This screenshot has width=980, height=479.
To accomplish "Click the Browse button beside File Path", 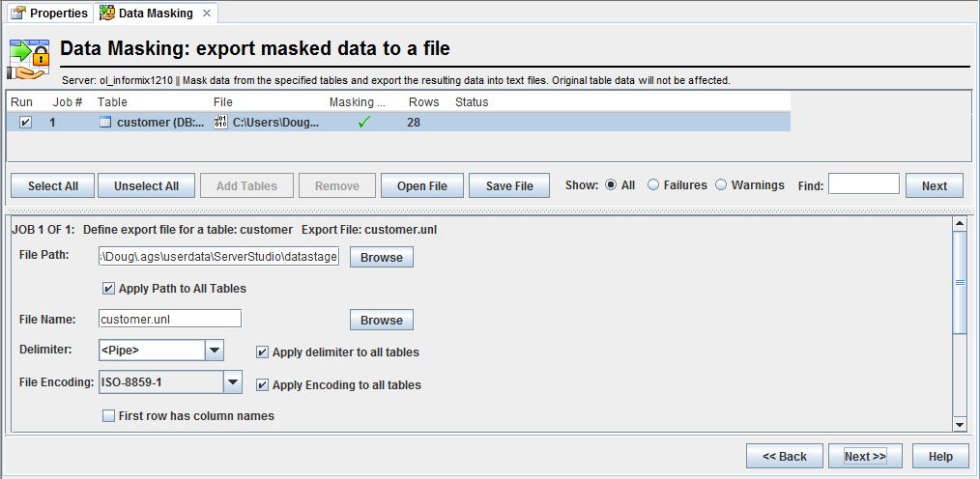I will 381,258.
